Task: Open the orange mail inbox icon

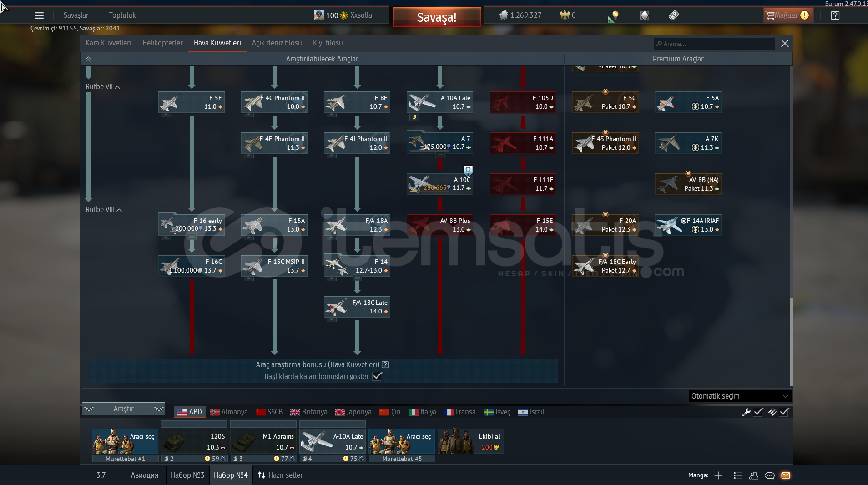Action: click(786, 475)
